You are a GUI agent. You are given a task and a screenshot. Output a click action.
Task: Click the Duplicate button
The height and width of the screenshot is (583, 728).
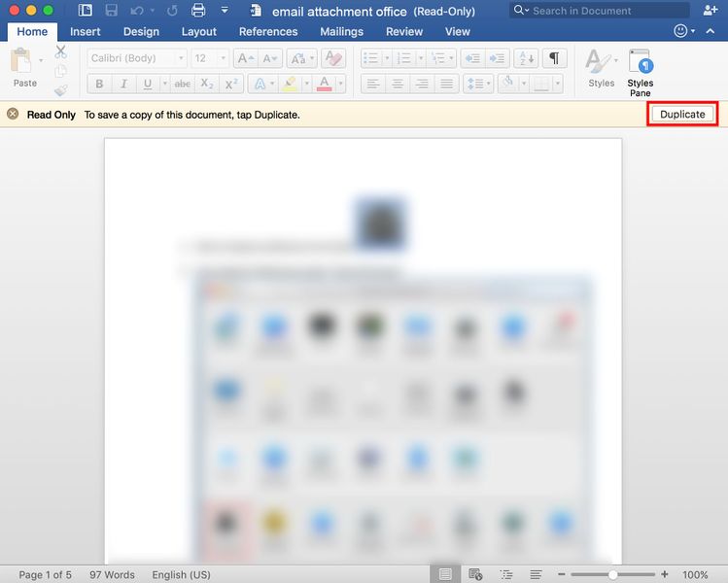coord(682,114)
